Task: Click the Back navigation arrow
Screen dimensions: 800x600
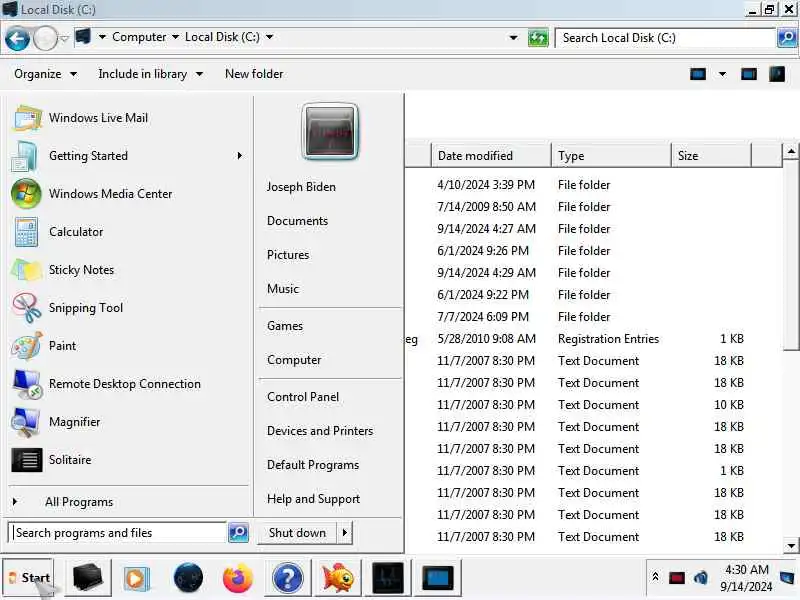Action: (x=17, y=38)
